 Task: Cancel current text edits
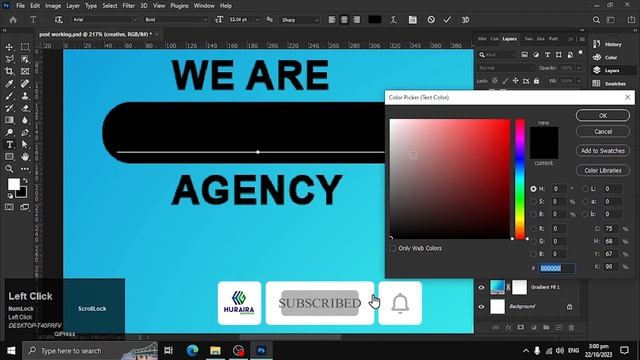(x=431, y=20)
